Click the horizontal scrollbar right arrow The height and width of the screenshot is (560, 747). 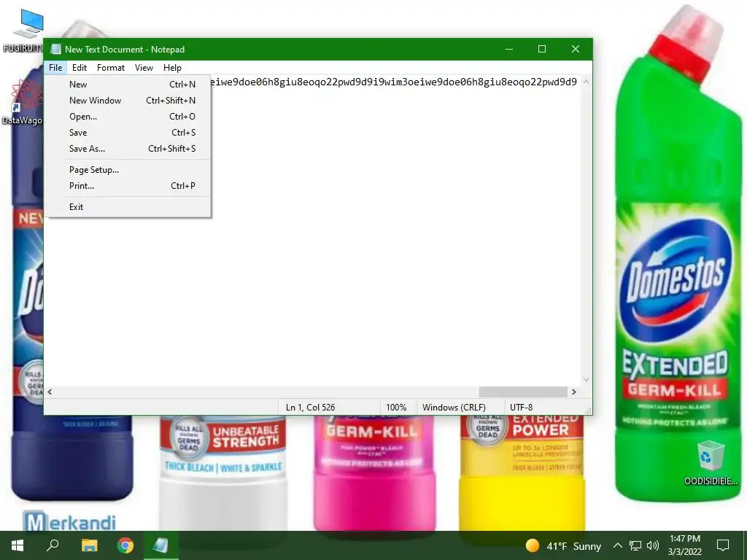(x=574, y=392)
